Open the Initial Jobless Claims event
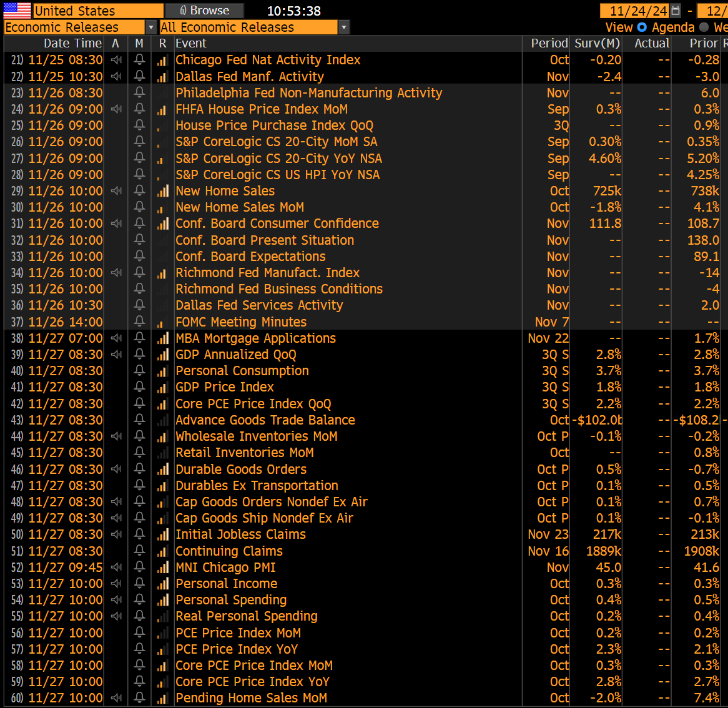The image size is (728, 708). (240, 534)
